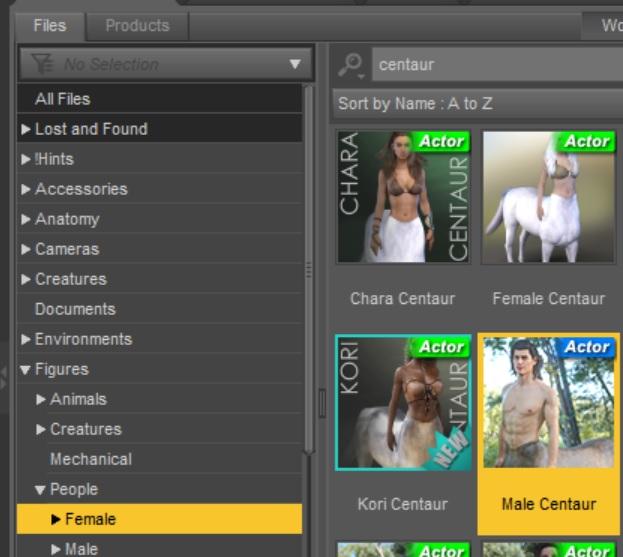Switch to the Products tab

(137, 26)
